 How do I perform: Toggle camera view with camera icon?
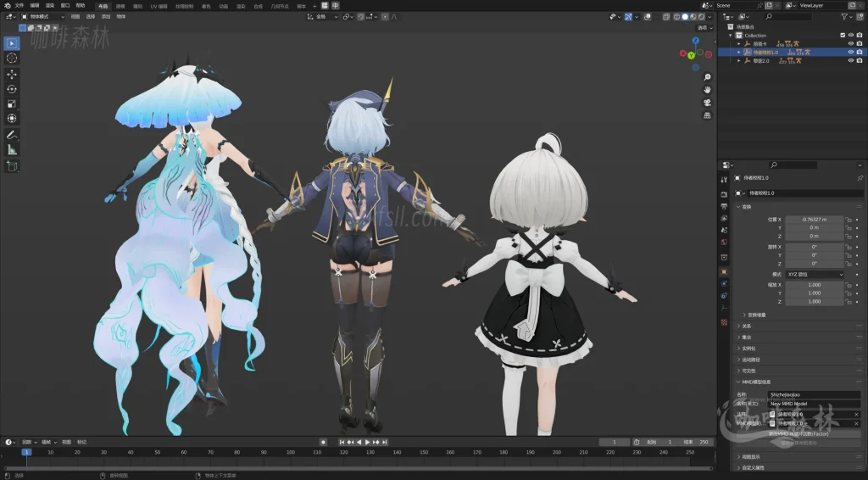[x=707, y=103]
